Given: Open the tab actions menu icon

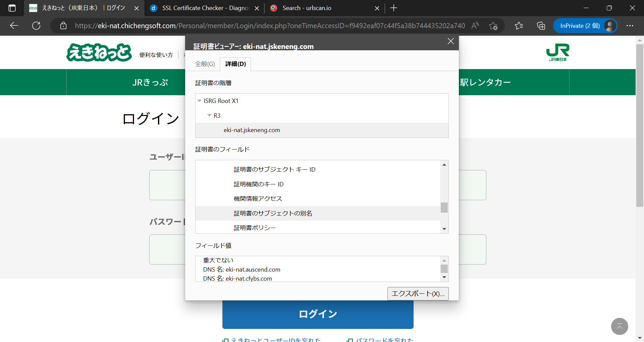Looking at the screenshot, I should 12,8.
